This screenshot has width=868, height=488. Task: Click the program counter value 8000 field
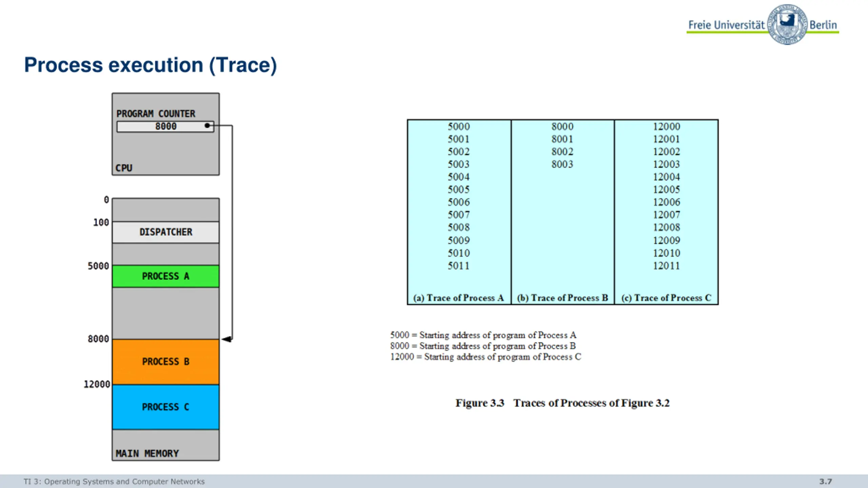pyautogui.click(x=165, y=126)
